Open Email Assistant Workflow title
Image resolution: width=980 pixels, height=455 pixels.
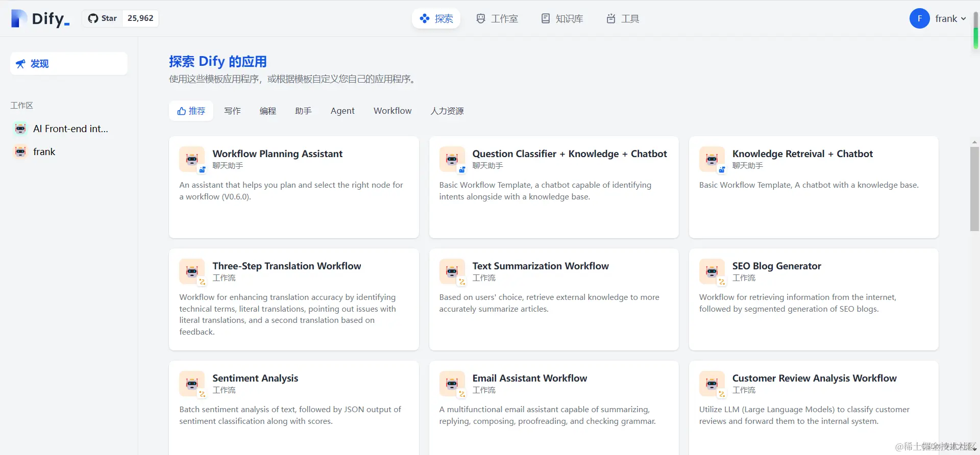pyautogui.click(x=530, y=378)
